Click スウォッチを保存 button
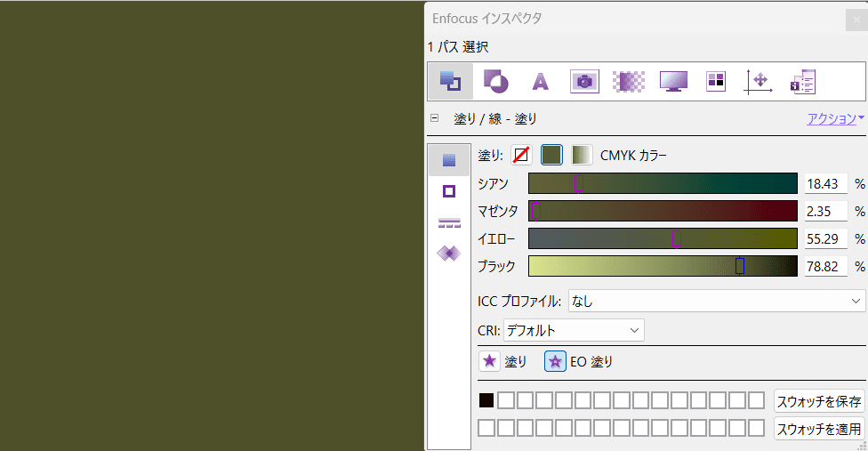This screenshot has height=451, width=868. (x=819, y=401)
